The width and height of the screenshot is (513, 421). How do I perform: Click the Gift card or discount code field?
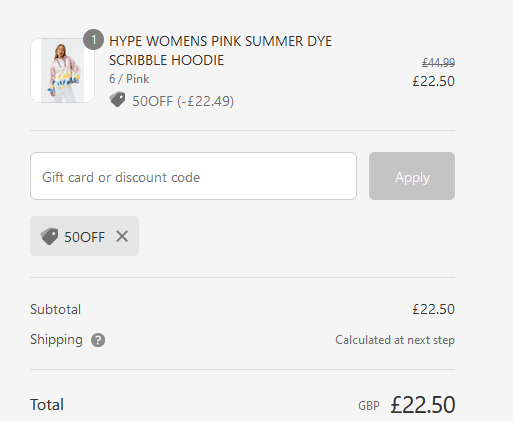pos(193,176)
